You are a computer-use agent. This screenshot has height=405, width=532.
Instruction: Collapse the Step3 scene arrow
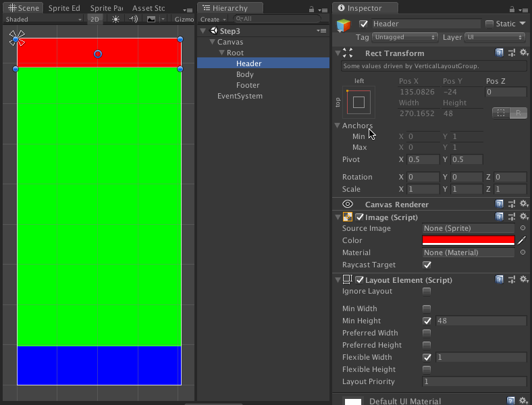pos(203,31)
